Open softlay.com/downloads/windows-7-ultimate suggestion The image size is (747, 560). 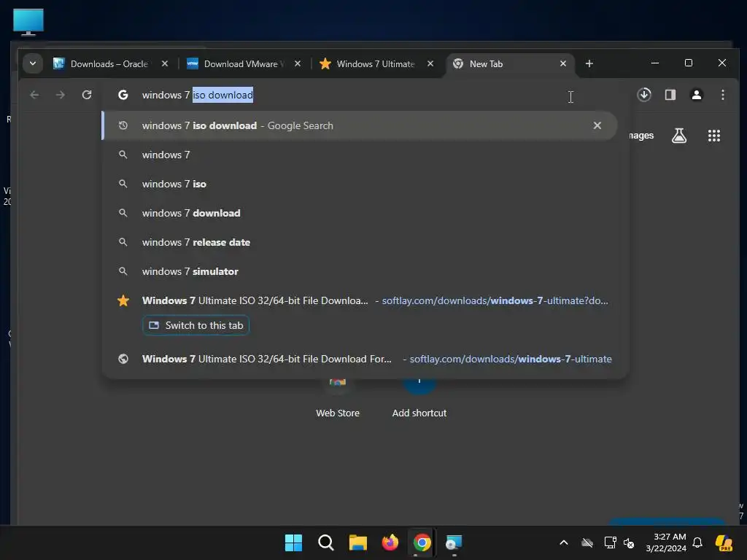pos(360,359)
